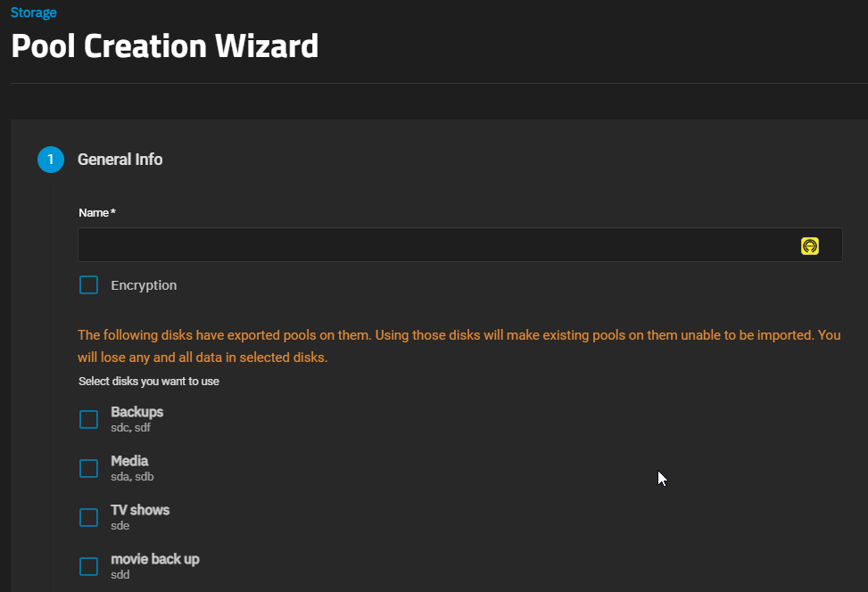The image size is (868, 592).
Task: Focus the pool Name input field
Action: click(x=437, y=244)
